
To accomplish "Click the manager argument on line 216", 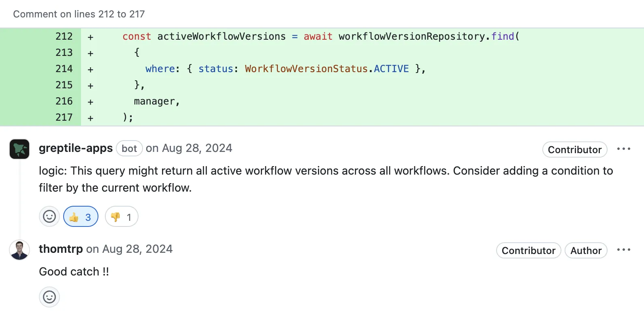I will [x=154, y=101].
